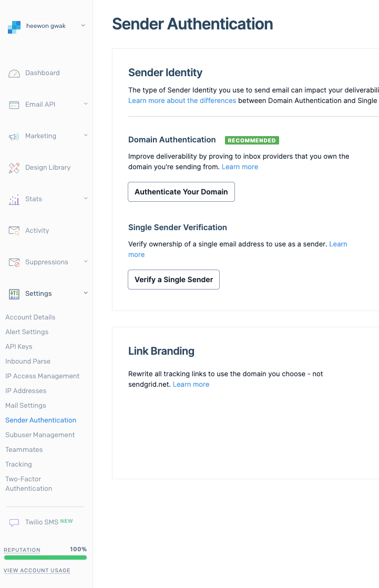The height and width of the screenshot is (588, 379).
Task: Open Two-Factor Authentication settings
Action: click(x=28, y=483)
